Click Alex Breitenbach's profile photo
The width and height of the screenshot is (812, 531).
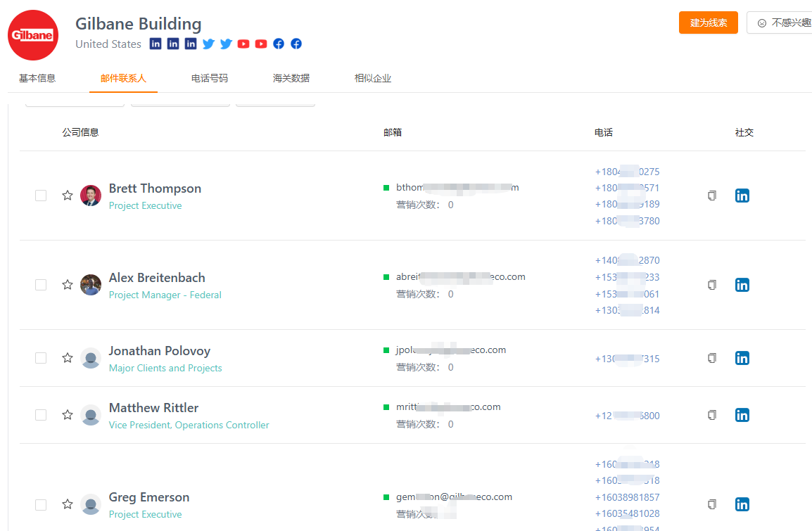pyautogui.click(x=91, y=285)
